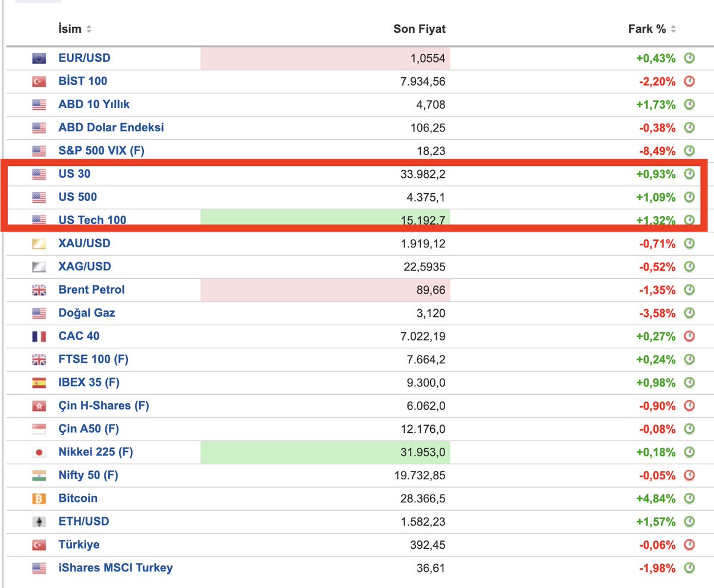This screenshot has width=714, height=588.
Task: Open the Brent Petrol link
Action: click(x=92, y=290)
